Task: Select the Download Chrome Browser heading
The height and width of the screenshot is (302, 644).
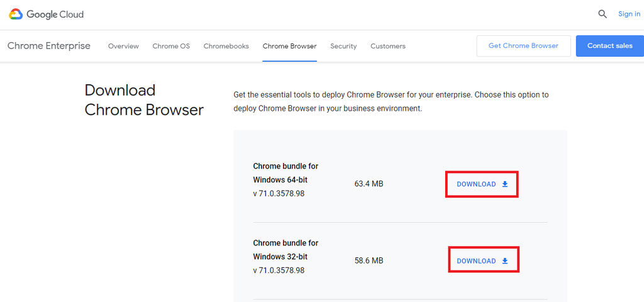Action: tap(144, 100)
